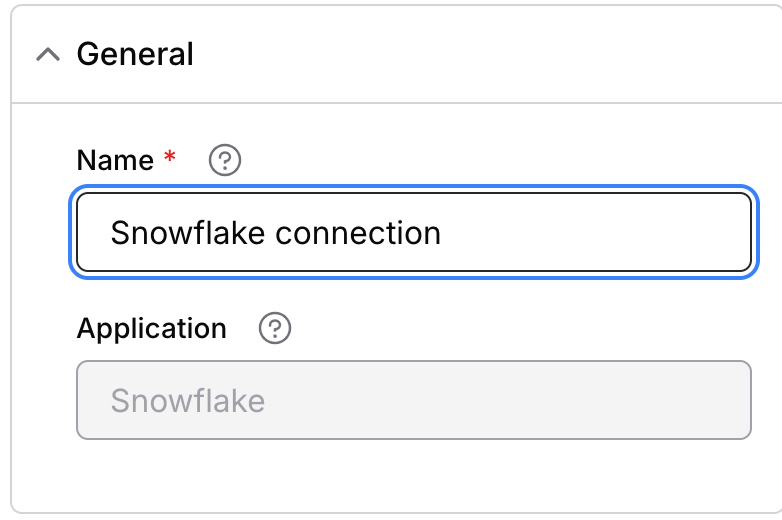This screenshot has width=782, height=520.
Task: Click the divider line under General header
Action: 400,102
